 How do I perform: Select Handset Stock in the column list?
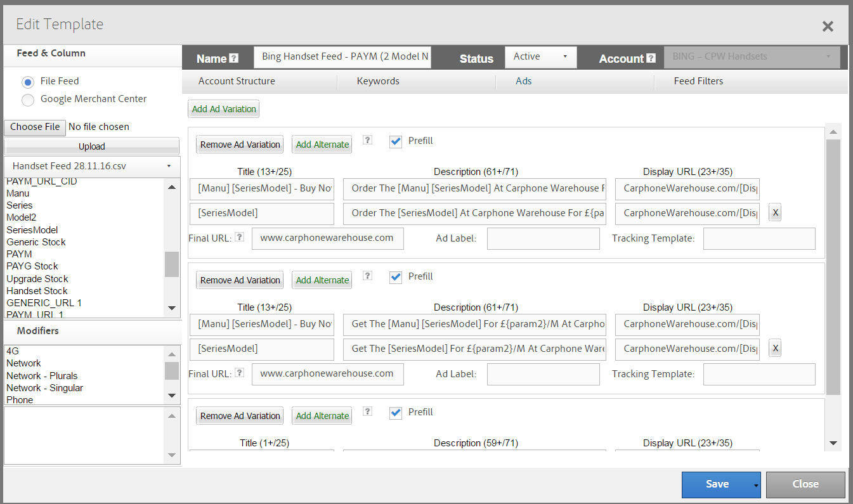37,291
